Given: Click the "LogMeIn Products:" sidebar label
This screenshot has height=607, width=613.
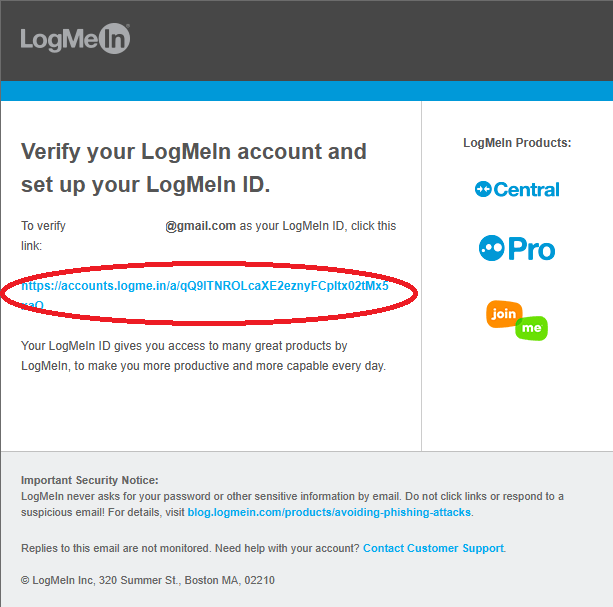Looking at the screenshot, I should tap(517, 143).
